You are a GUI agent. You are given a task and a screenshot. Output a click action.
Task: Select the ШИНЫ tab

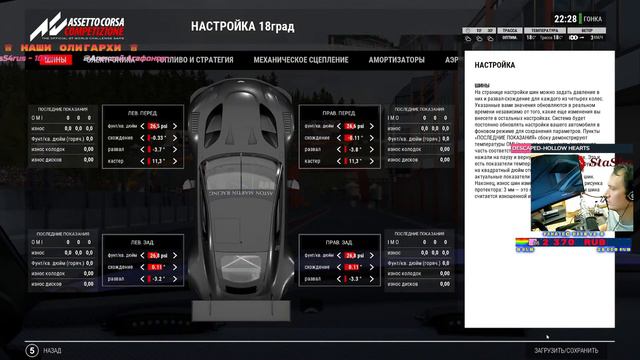pyautogui.click(x=56, y=60)
